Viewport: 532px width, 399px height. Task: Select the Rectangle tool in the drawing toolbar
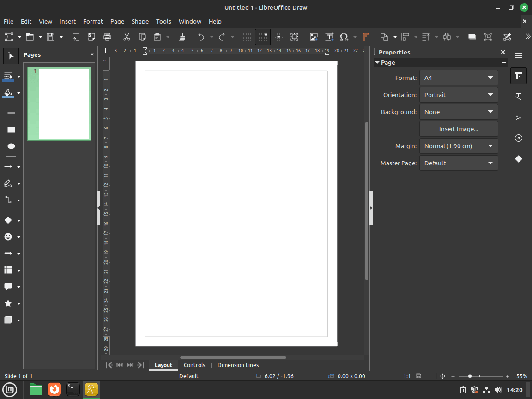(11, 129)
